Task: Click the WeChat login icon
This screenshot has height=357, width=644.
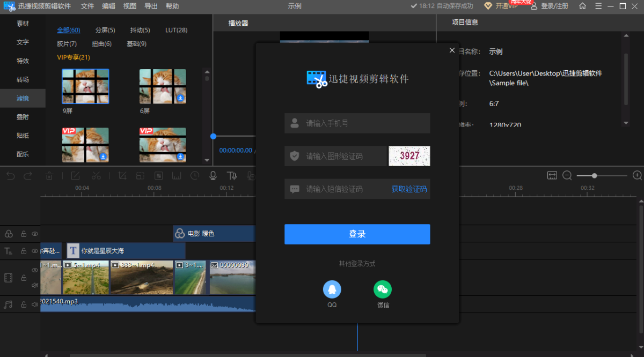Action: [382, 289]
